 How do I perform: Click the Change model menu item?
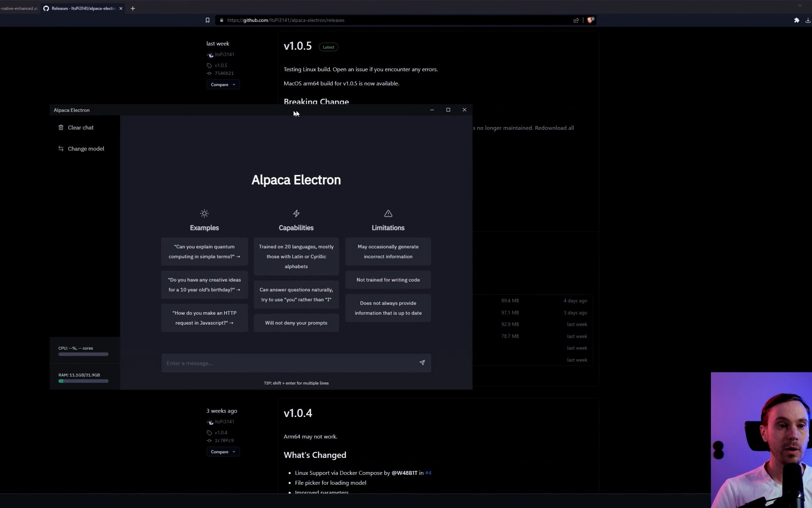85,148
